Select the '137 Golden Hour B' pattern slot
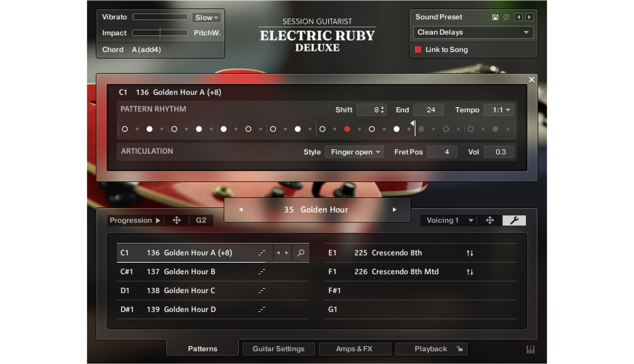Image resolution: width=634 pixels, height=364 pixels. (213, 272)
